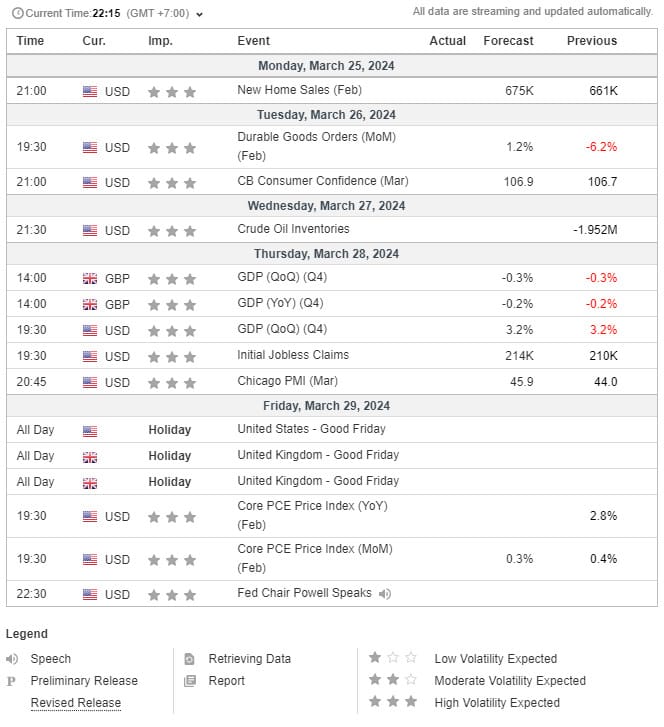Viewport: 664px width, 727px height.
Task: Click the Imp. column header
Action: [160, 41]
